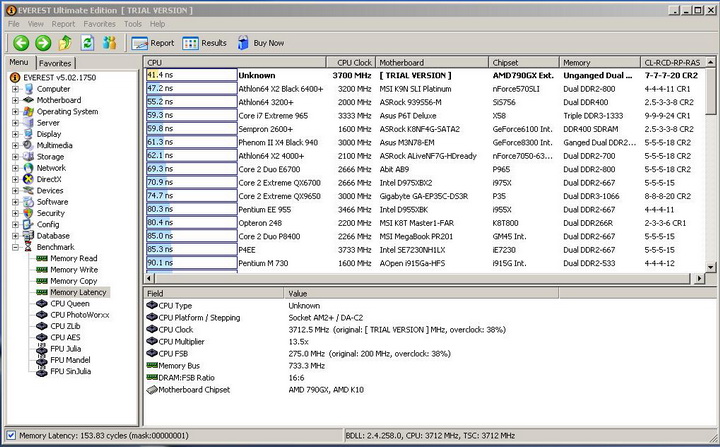This screenshot has width=720, height=447.
Task: Expand the Operating System tree node
Action: point(15,111)
